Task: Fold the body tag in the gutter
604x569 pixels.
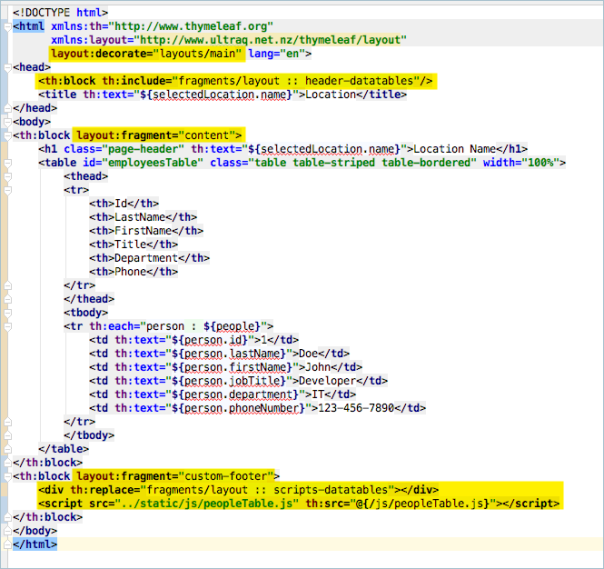Action: click(8, 121)
